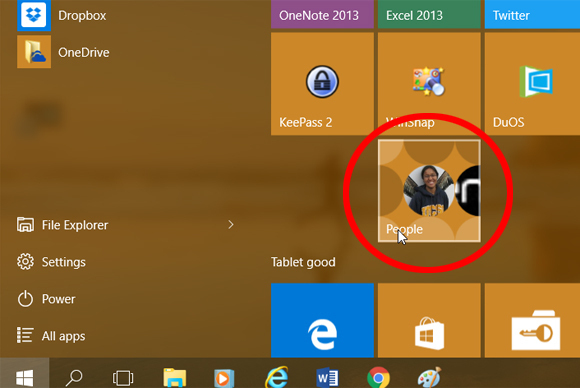The height and width of the screenshot is (388, 580).
Task: Launch the Microsoft Edge tile
Action: pyautogui.click(x=322, y=320)
